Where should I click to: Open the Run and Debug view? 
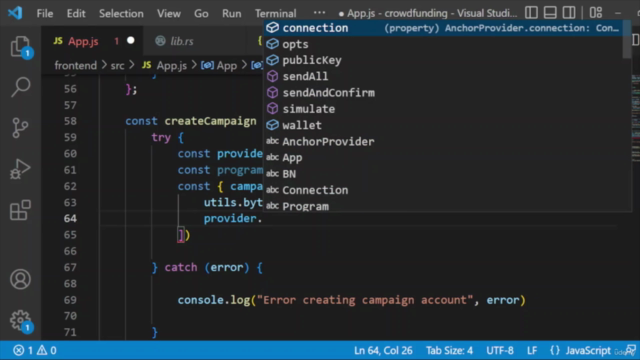20,169
